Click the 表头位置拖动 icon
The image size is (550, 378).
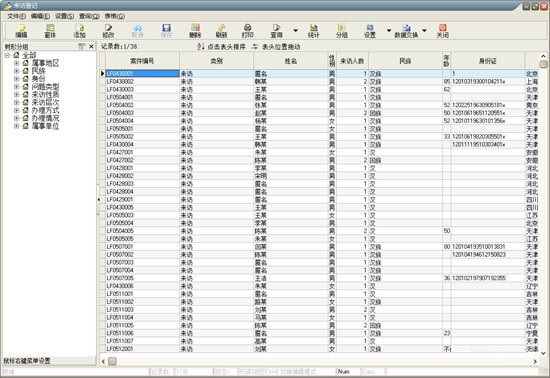(x=255, y=46)
